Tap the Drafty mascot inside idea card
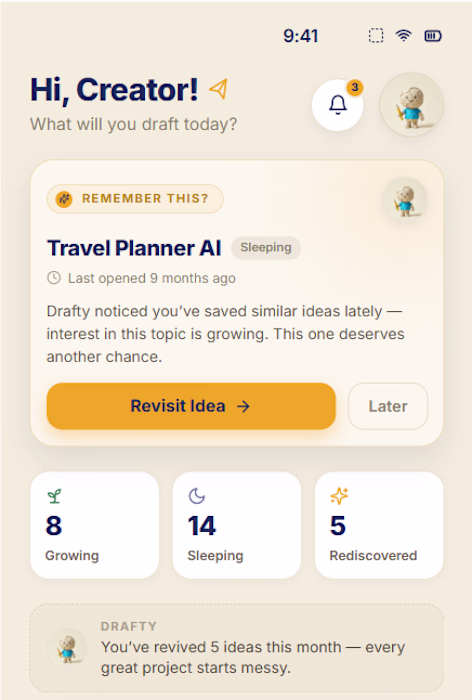The height and width of the screenshot is (700, 472). pyautogui.click(x=405, y=200)
